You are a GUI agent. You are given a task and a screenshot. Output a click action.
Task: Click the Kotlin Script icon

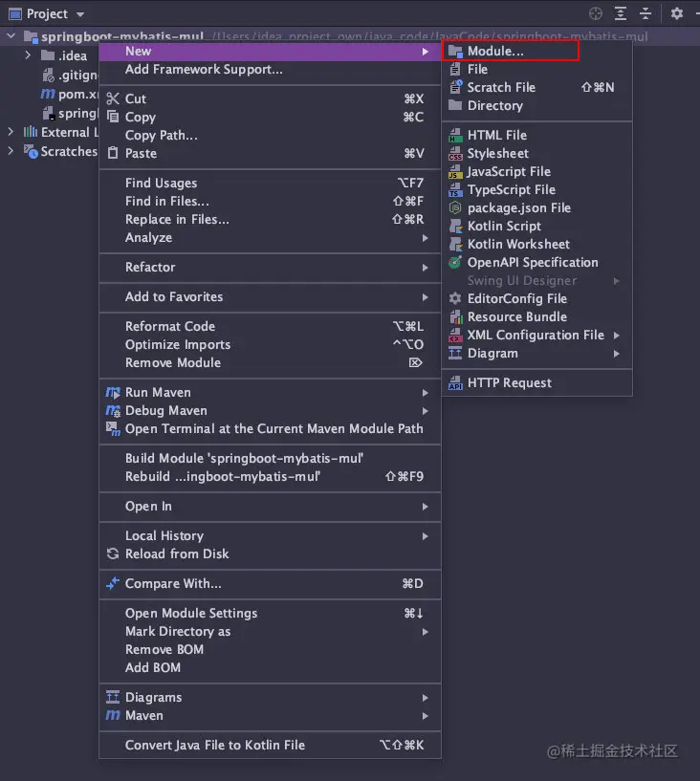tap(455, 227)
